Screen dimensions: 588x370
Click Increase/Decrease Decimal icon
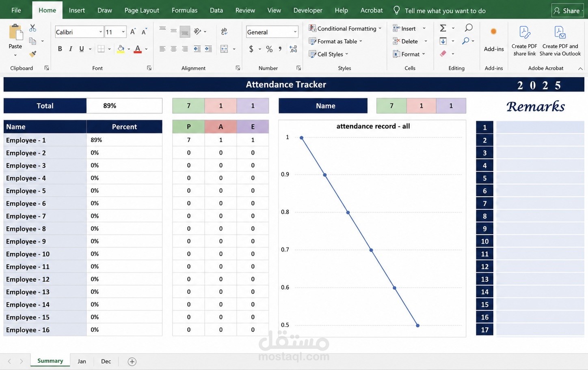coord(293,49)
